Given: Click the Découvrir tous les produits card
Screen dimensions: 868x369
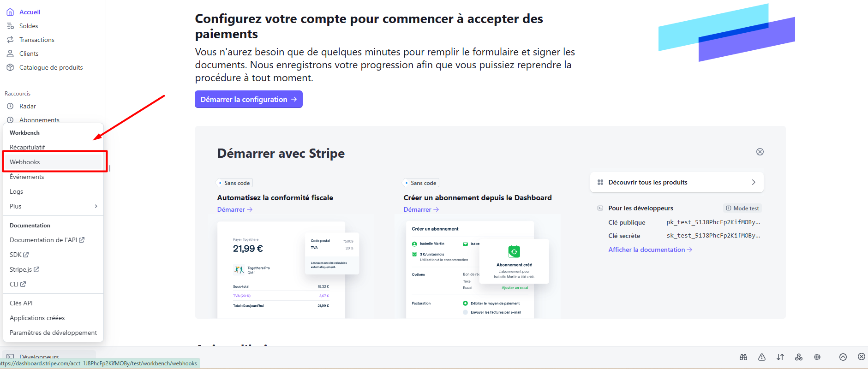Looking at the screenshot, I should coord(676,182).
